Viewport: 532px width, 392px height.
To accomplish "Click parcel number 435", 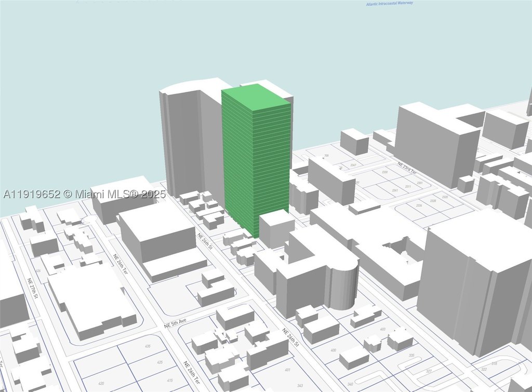I will tap(148, 346).
